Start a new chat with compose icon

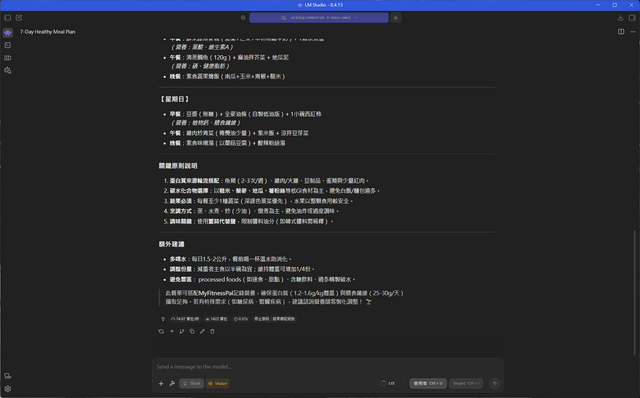click(x=19, y=18)
